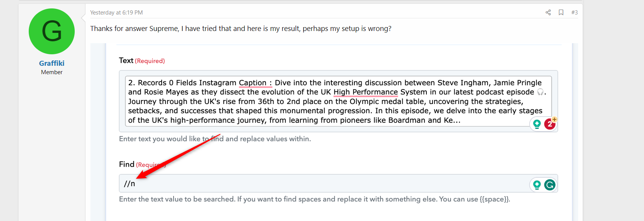This screenshot has height=221, width=644.
Task: Click the teal lightbulb icon in the Text field
Action: tap(537, 124)
